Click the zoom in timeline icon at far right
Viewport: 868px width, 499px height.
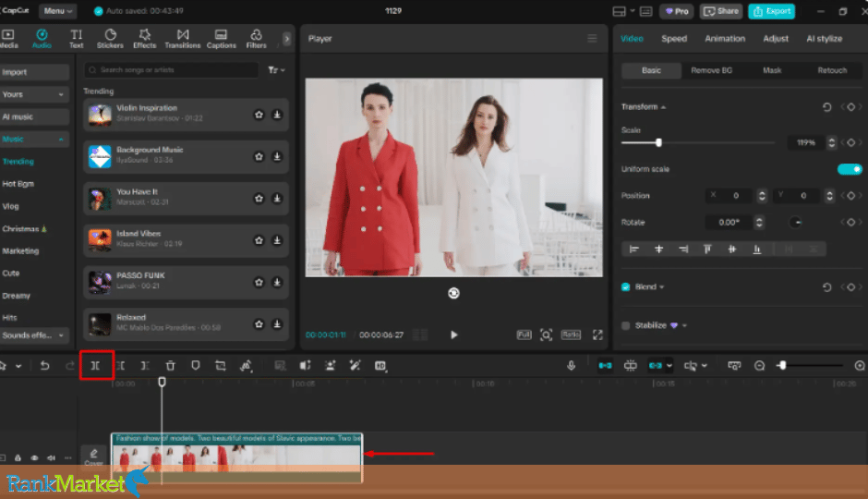click(859, 366)
